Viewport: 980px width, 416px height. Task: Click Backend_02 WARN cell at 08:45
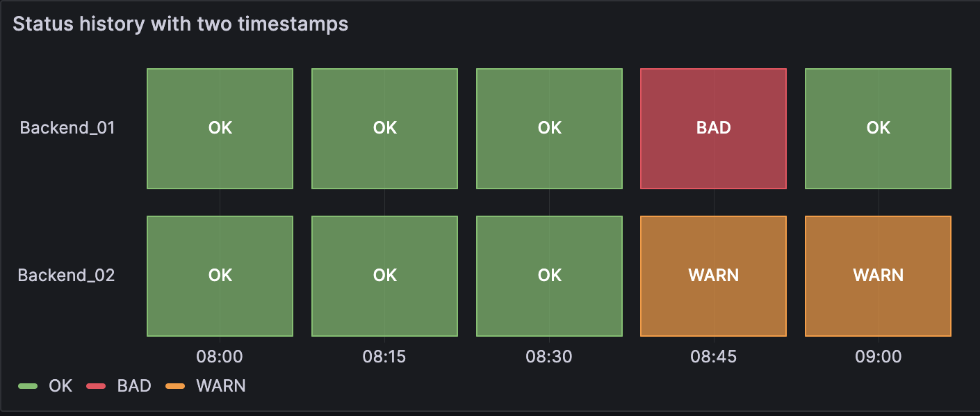713,276
